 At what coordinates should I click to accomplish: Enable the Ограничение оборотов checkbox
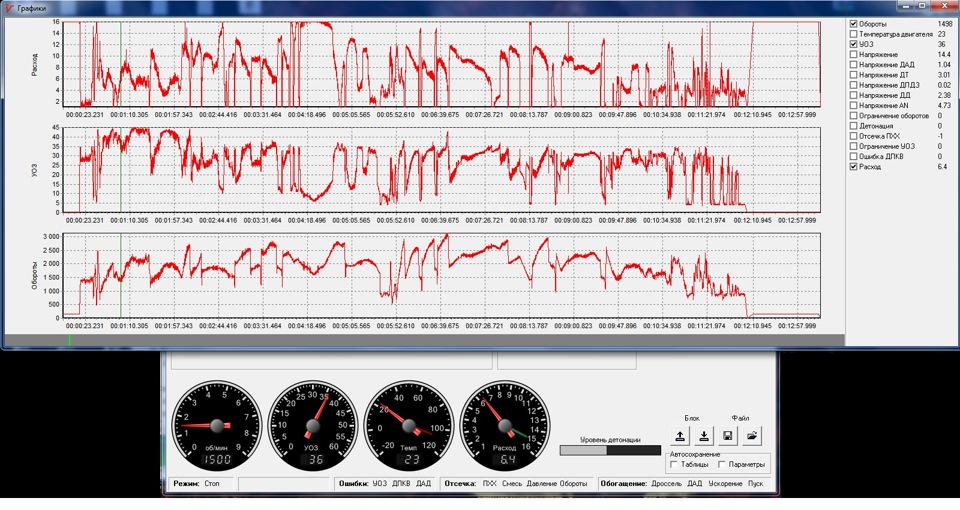(853, 115)
